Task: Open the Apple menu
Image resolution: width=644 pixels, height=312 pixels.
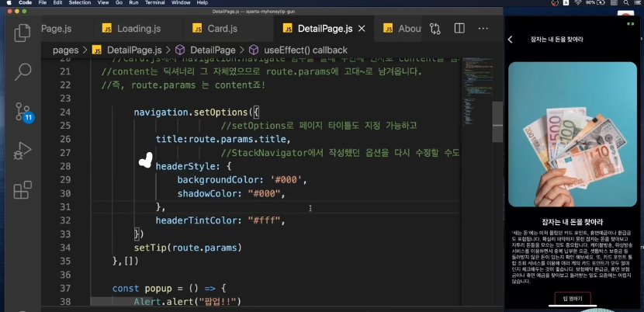Action: pyautogui.click(x=9, y=2)
